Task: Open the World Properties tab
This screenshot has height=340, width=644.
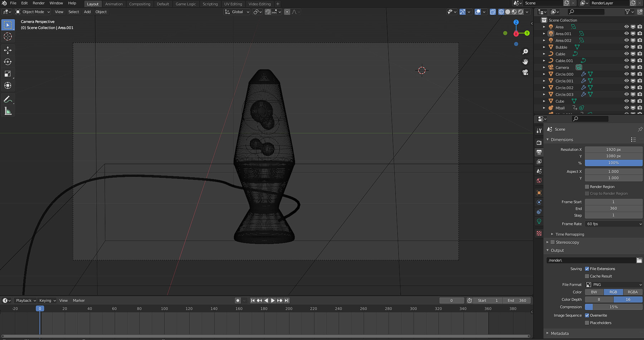Action: [x=539, y=181]
